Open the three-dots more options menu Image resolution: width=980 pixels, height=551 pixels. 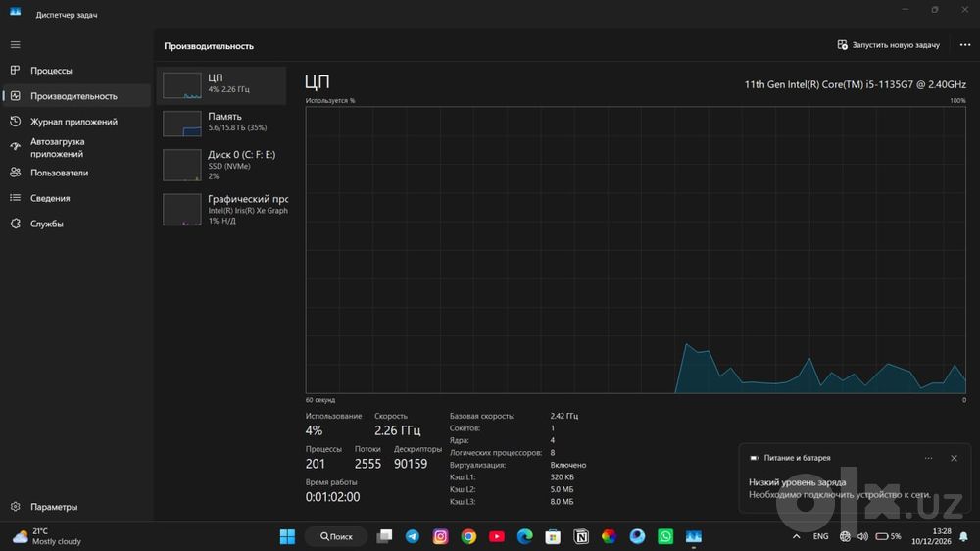click(x=965, y=45)
